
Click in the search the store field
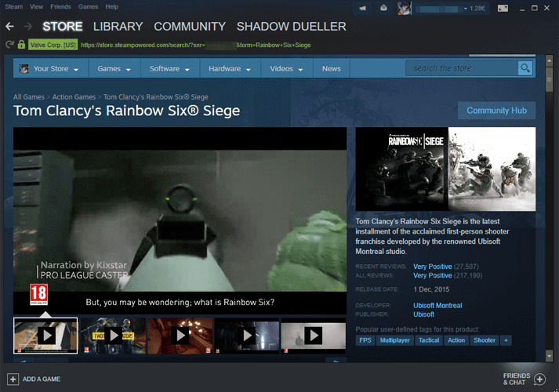pyautogui.click(x=462, y=68)
